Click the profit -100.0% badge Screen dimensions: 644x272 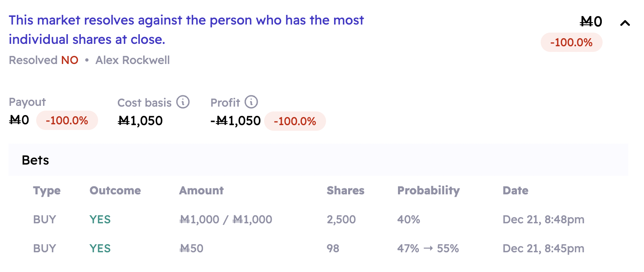tap(295, 121)
